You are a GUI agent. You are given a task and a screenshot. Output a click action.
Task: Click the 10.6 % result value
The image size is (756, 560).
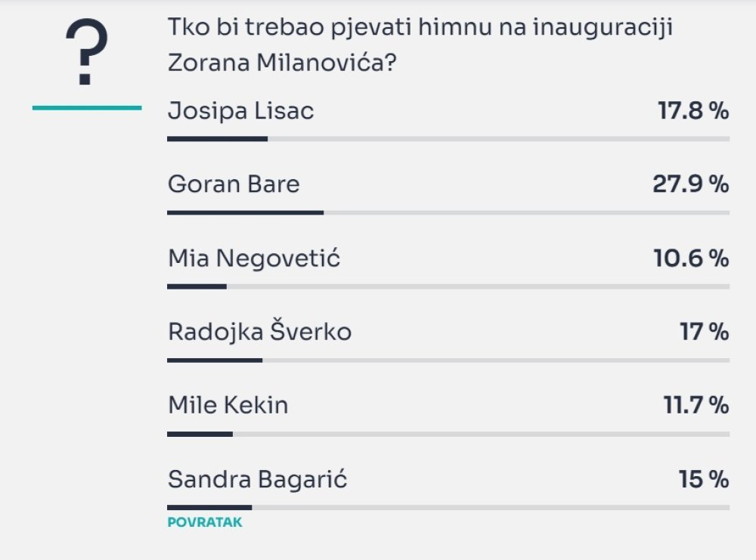click(691, 258)
